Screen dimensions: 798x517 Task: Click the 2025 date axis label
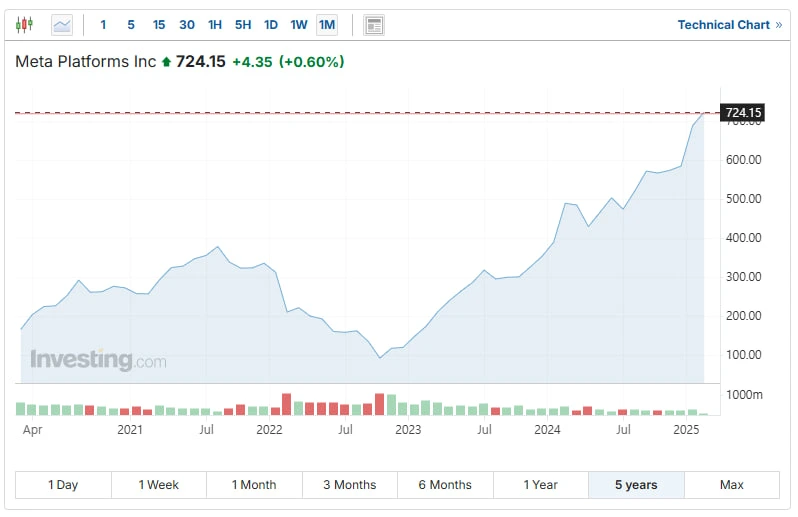[686, 430]
